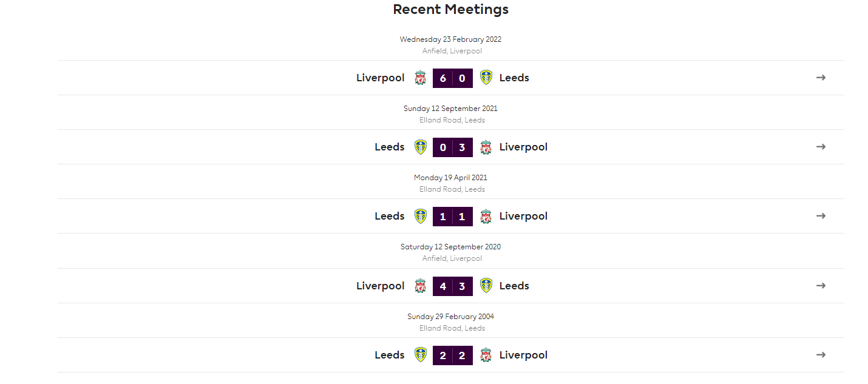The width and height of the screenshot is (868, 384).
Task: Open arrow for 19 April 2021 match
Action: click(x=821, y=216)
